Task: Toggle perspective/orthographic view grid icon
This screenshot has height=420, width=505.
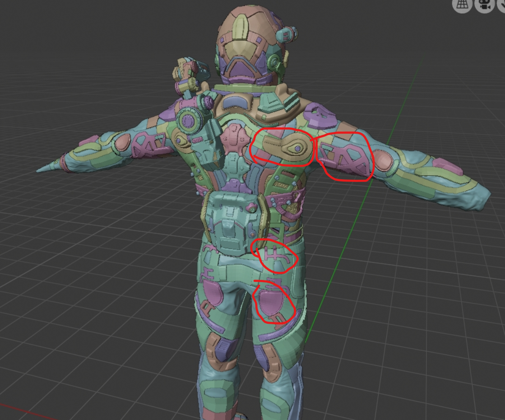Action: [x=462, y=5]
